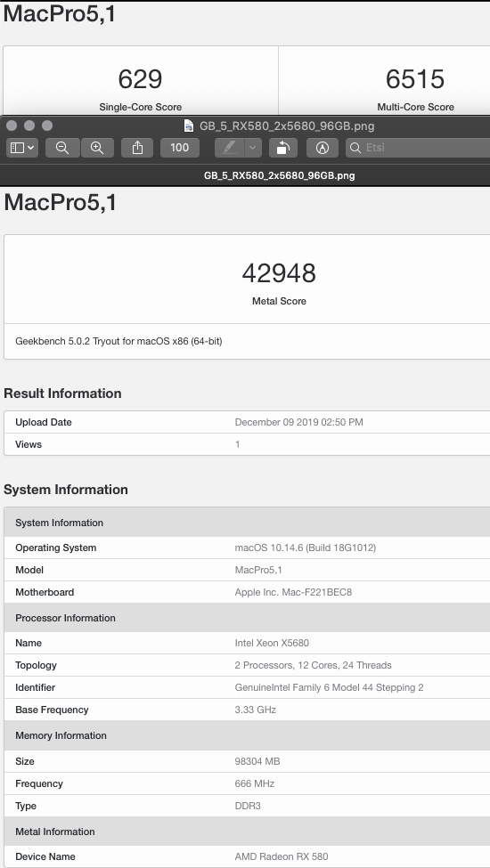Open the highlight color dropdown arrow
Viewport: 490px width, 868px height.
pyautogui.click(x=253, y=148)
